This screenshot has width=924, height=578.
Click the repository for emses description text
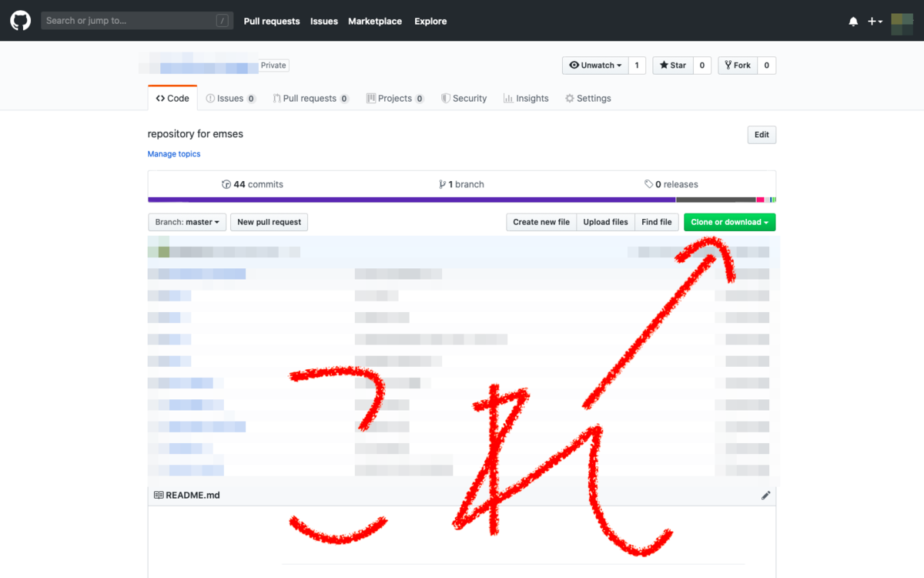point(196,134)
